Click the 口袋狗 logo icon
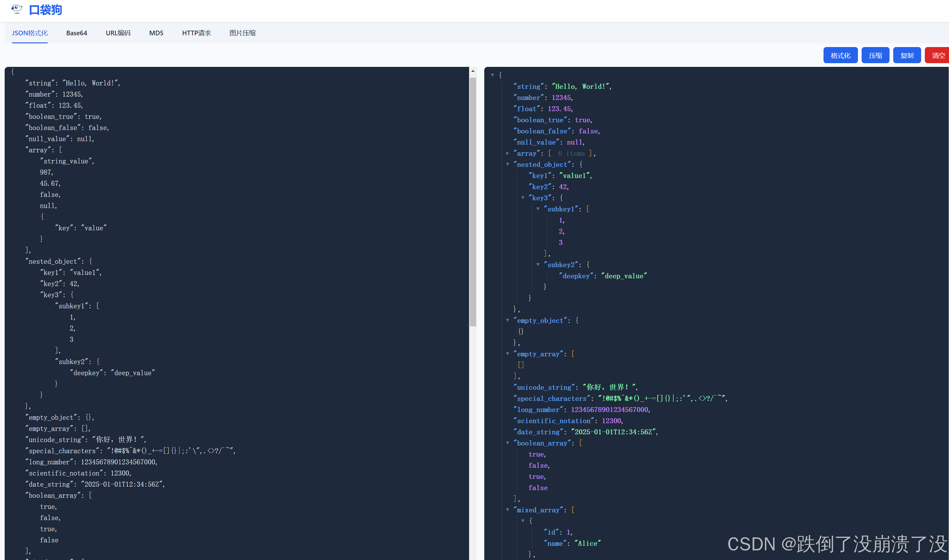This screenshot has width=949, height=560. coord(17,9)
